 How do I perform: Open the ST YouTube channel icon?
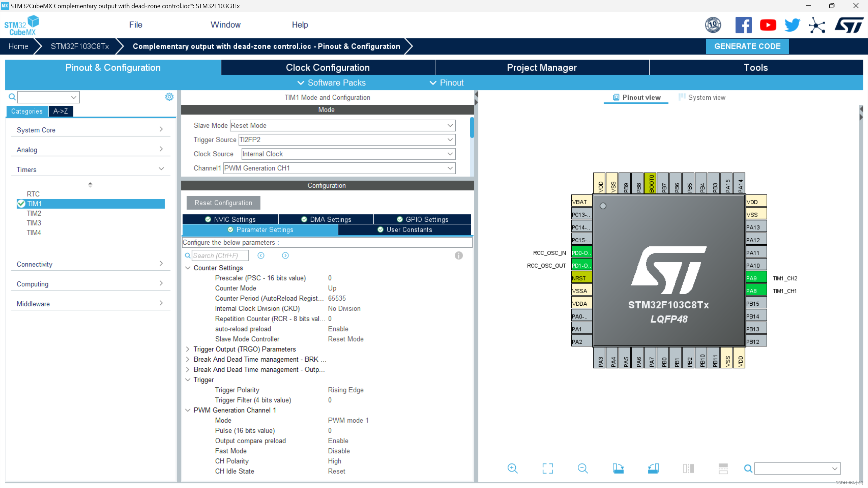click(x=768, y=25)
